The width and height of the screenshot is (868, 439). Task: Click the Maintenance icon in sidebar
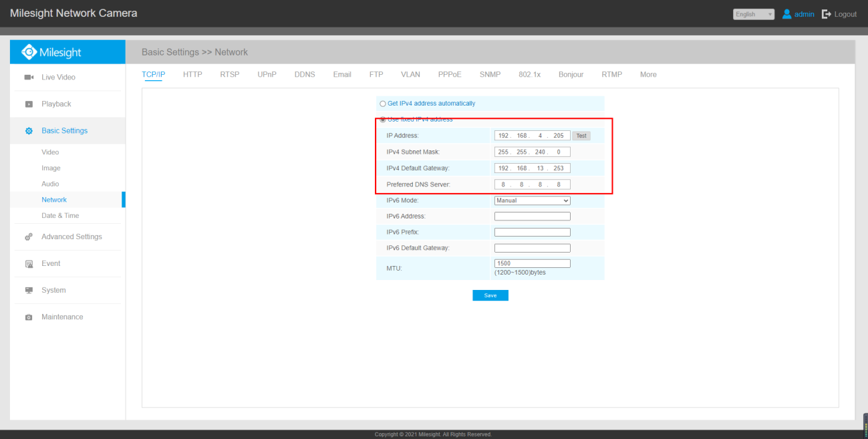click(x=29, y=317)
